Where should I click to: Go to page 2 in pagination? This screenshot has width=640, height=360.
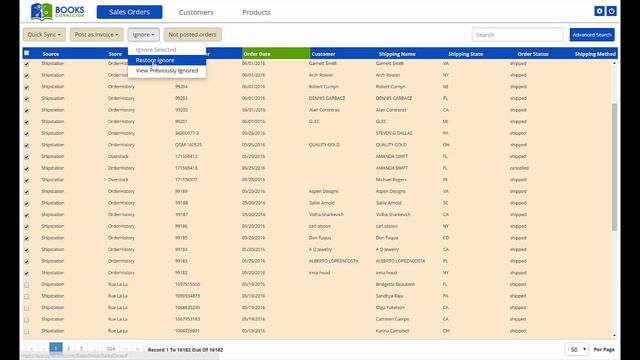pyautogui.click(x=69, y=349)
